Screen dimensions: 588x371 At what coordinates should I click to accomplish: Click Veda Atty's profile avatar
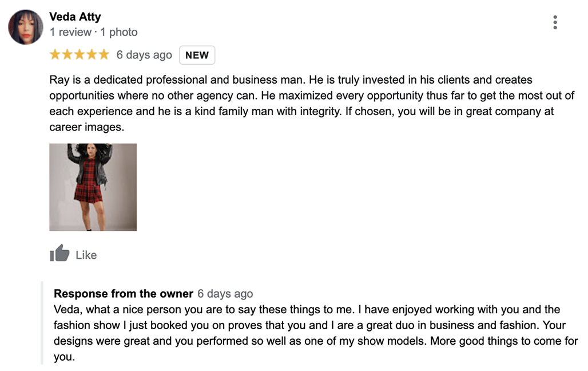[26, 27]
